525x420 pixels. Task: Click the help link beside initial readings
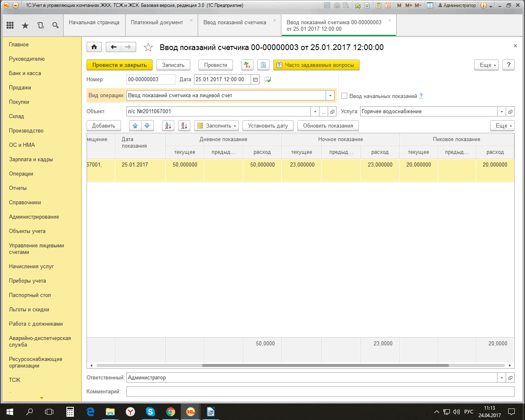[421, 96]
